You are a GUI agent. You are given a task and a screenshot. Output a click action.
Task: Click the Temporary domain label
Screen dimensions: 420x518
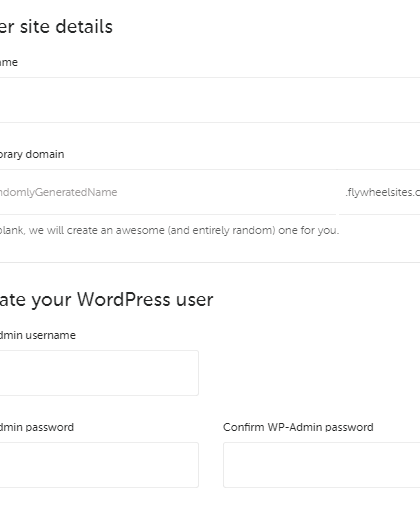(32, 154)
